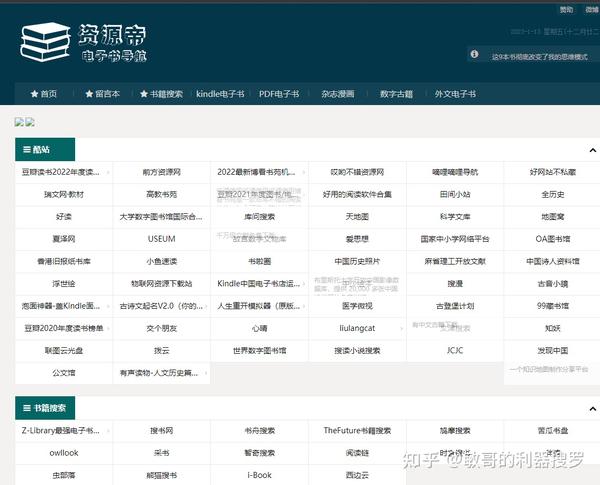This screenshot has width=600, height=485.
Task: Open 豆瓣2020年度读书榜单 link
Action: coord(64,328)
